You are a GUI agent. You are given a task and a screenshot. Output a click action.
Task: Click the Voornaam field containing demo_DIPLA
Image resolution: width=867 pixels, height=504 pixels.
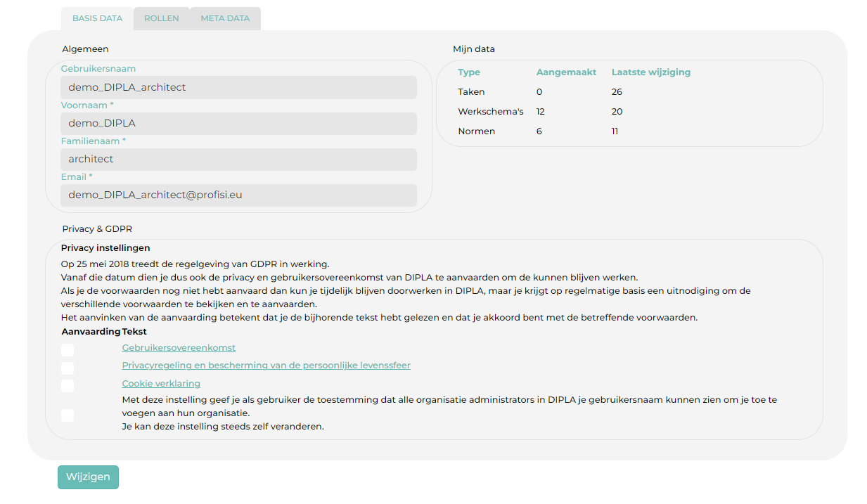(x=238, y=123)
